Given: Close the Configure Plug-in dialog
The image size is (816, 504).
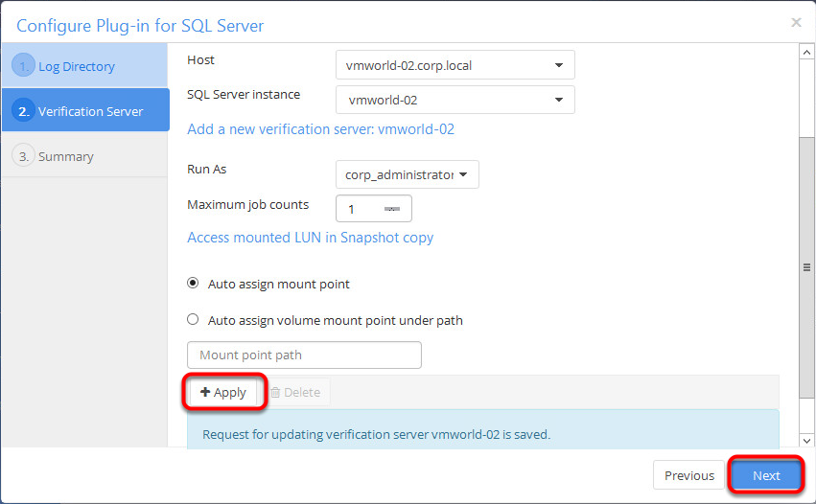Looking at the screenshot, I should pyautogui.click(x=796, y=22).
